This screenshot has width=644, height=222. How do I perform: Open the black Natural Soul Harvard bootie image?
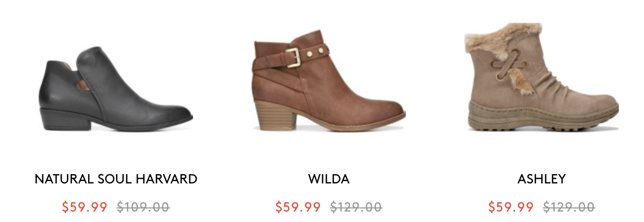[x=115, y=89]
